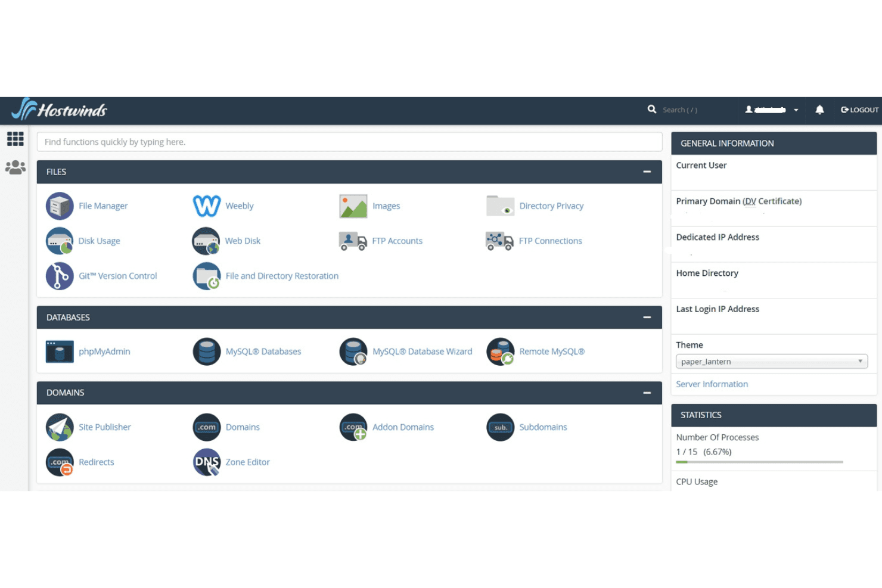Screen dimensions: 882x588
Task: Click the sidebar home grid icon
Action: pos(15,139)
